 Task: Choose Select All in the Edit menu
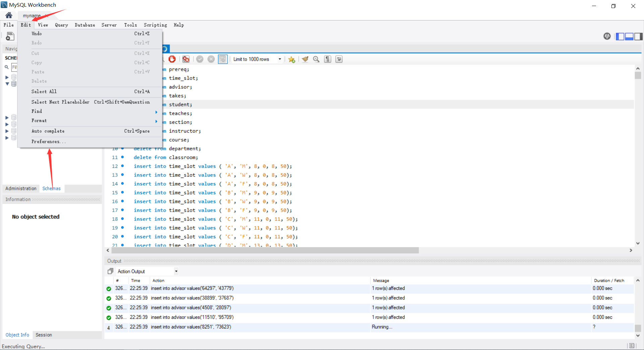[44, 91]
